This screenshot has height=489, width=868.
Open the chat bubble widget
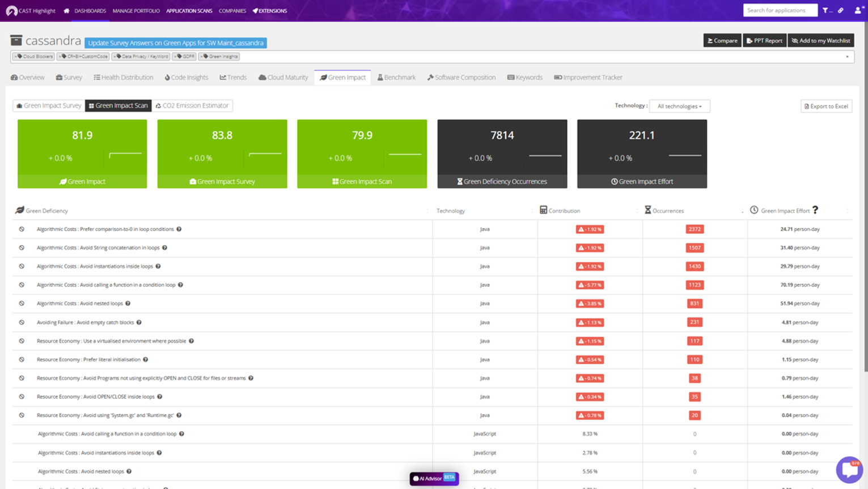(849, 469)
